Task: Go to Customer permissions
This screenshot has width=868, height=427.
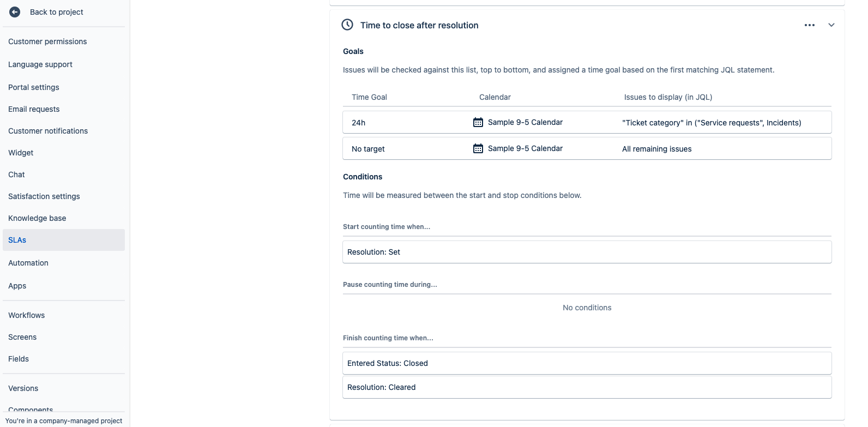Action: tap(47, 41)
